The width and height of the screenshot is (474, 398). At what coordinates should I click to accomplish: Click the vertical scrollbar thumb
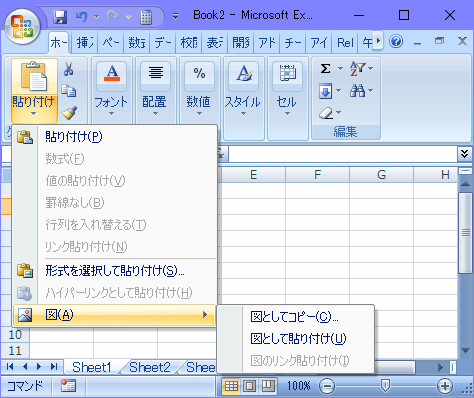(465, 233)
